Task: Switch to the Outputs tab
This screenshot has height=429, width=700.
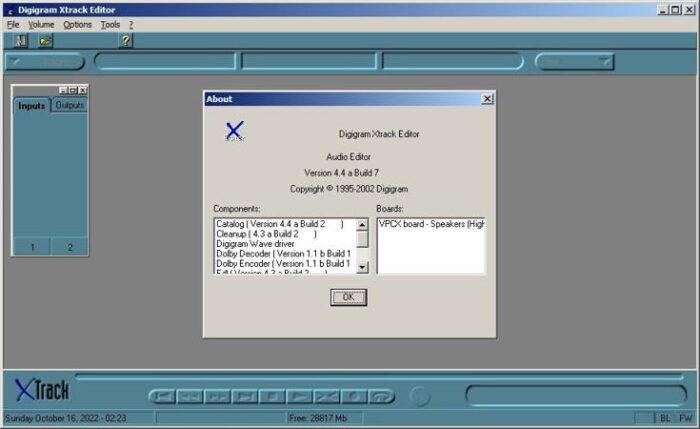Action: pos(70,105)
